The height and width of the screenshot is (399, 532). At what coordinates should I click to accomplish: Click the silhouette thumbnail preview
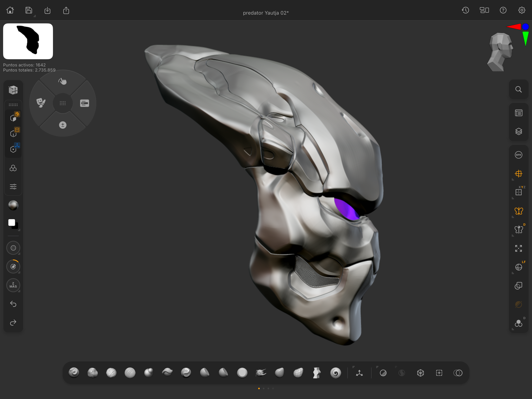point(28,41)
